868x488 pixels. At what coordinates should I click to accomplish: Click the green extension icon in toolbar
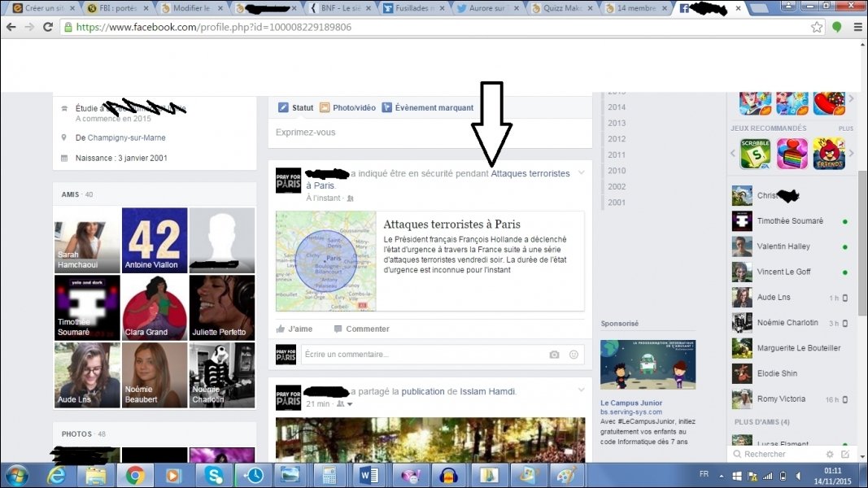click(837, 27)
